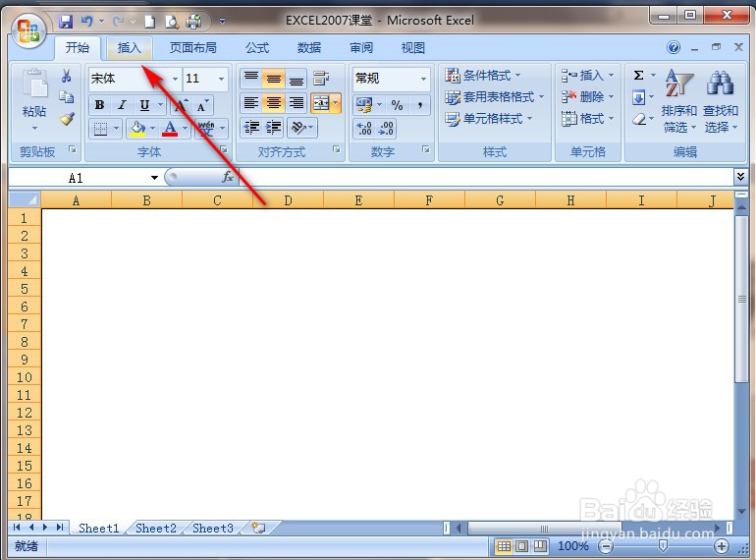Set bottom vertical alignment
This screenshot has height=560, width=756.
[x=297, y=78]
